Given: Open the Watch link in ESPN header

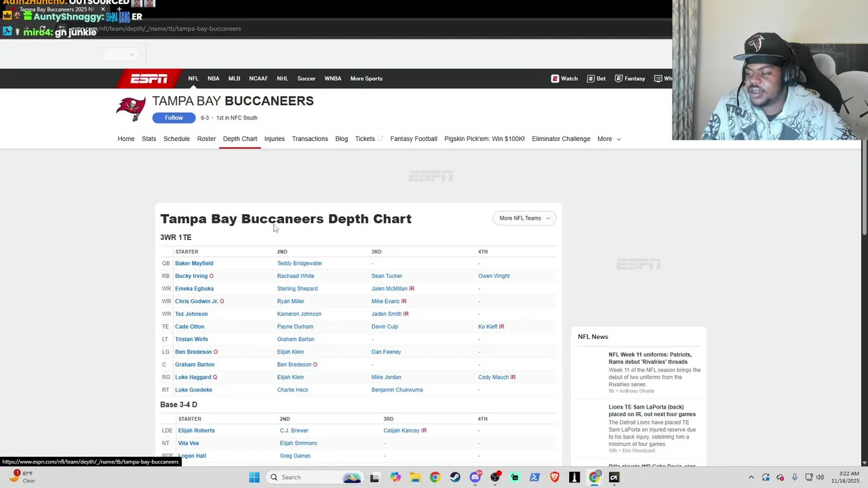Looking at the screenshot, I should pyautogui.click(x=564, y=79).
